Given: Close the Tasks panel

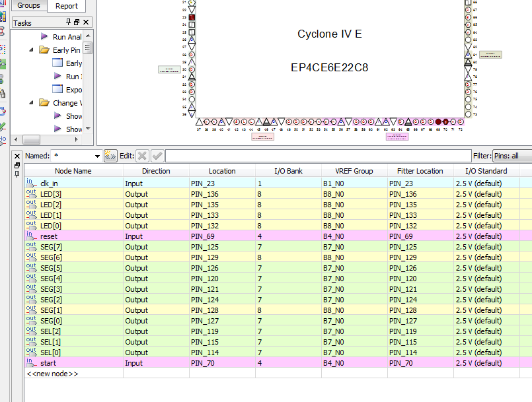Looking at the screenshot, I should (86, 22).
